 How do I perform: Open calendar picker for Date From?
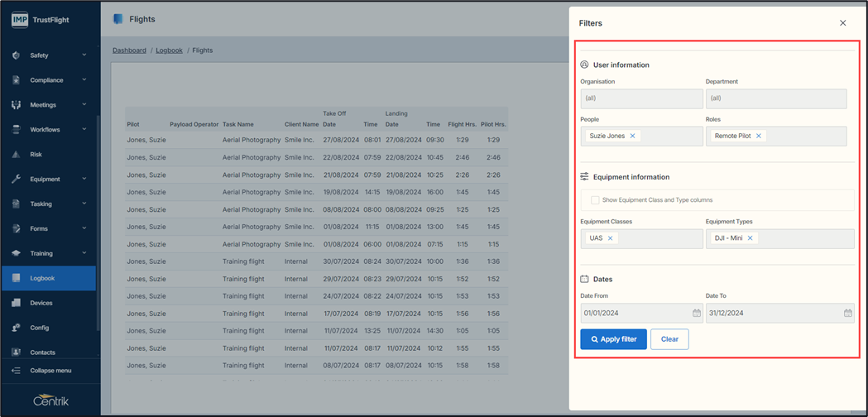point(696,314)
